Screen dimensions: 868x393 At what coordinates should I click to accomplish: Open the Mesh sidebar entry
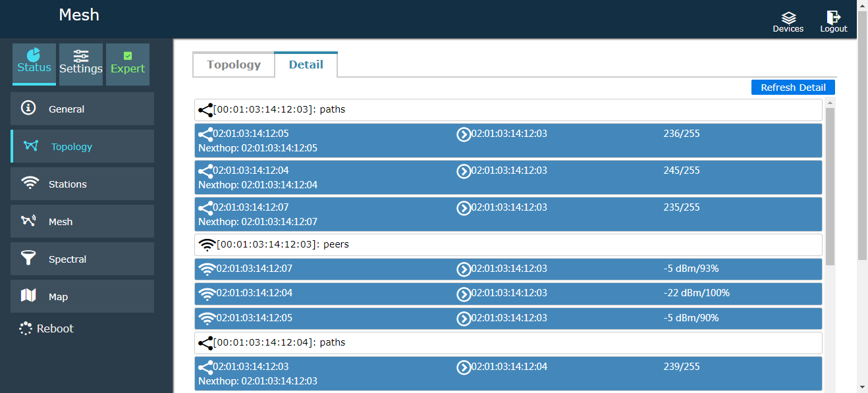point(82,221)
